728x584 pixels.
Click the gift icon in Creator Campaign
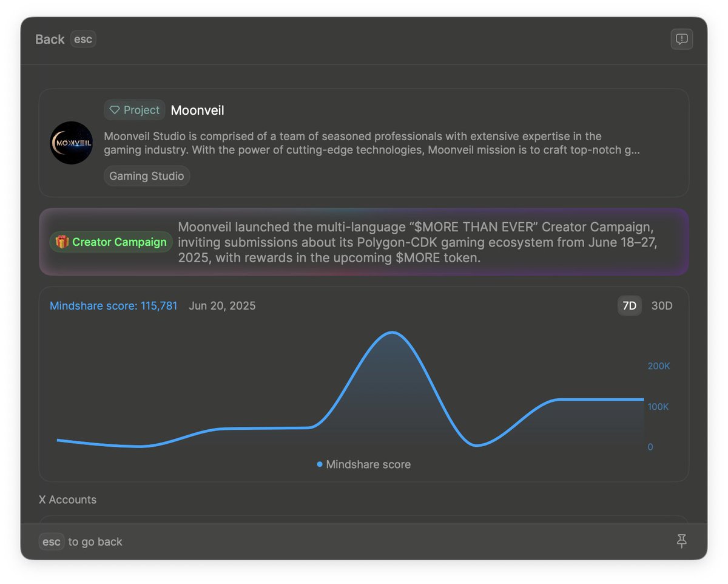click(x=62, y=242)
